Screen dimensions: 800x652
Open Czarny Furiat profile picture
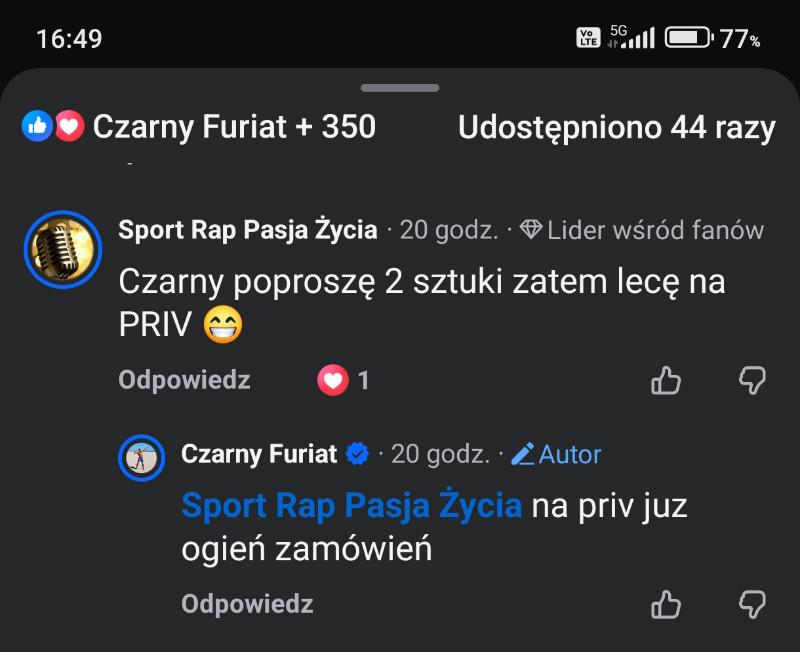pyautogui.click(x=141, y=459)
